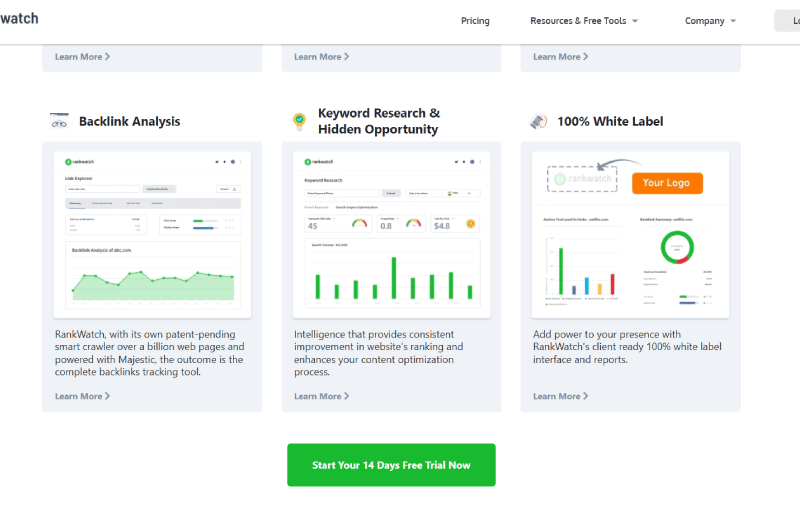Click the orange Your Logo badge
The width and height of the screenshot is (800, 530).
667,183
